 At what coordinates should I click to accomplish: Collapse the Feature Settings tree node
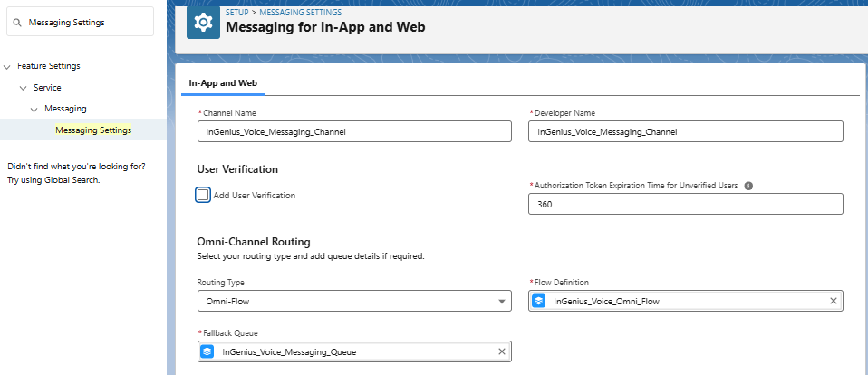[x=8, y=66]
